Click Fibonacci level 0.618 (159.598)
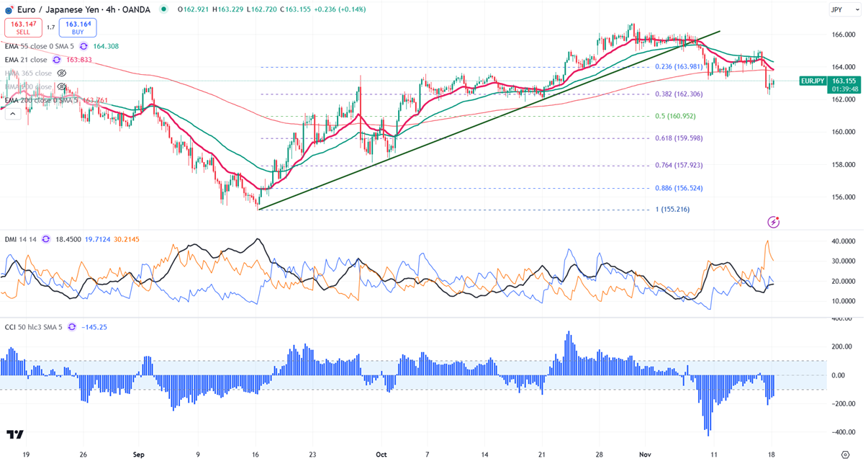Viewport: 868px width, 461px height. tap(679, 138)
